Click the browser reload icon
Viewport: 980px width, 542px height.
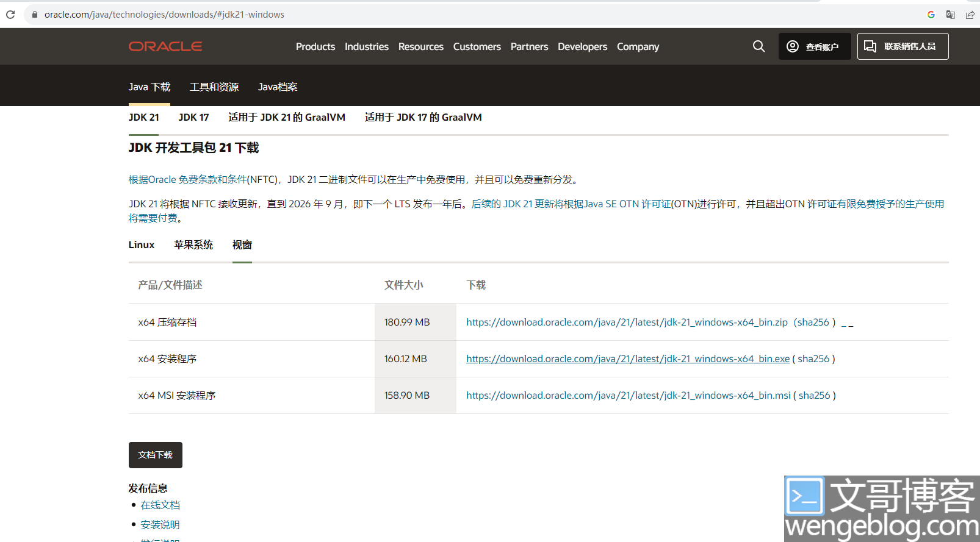coord(10,15)
